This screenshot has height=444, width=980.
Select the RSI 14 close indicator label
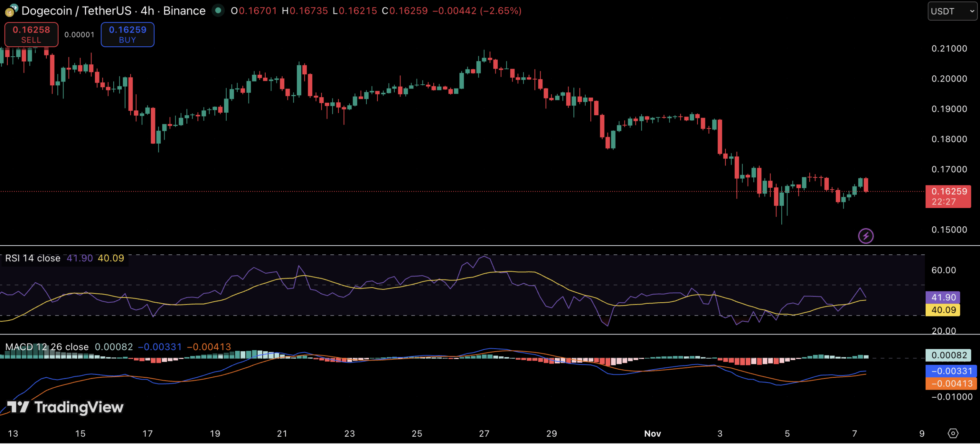click(33, 258)
